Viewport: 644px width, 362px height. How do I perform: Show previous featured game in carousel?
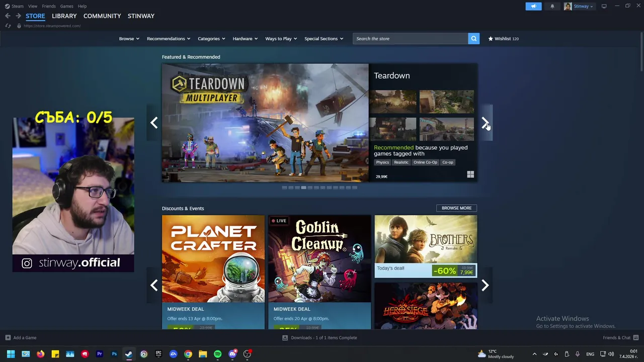154,123
